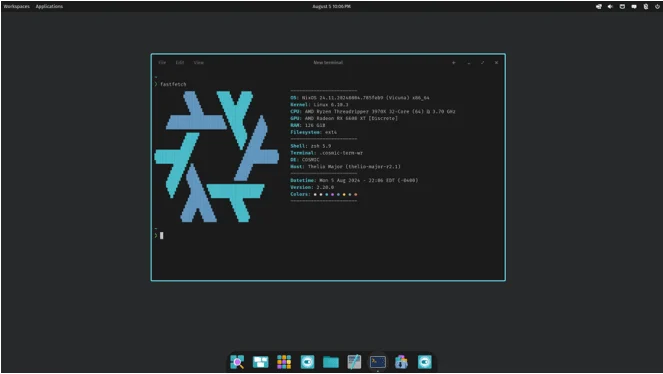Open the Launcher search icon in the dock
Screen dimensions: 663x374
(237, 362)
